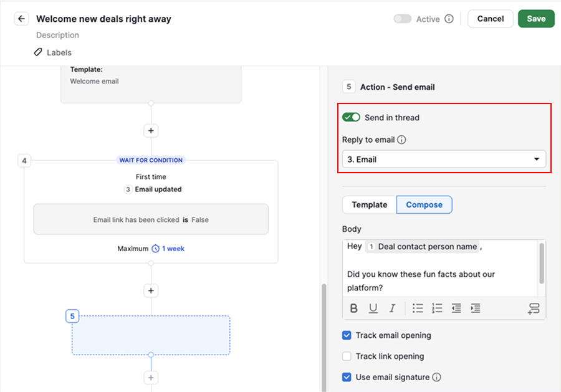Click the workflow canvas vertical scrollbar
The width and height of the screenshot is (561, 392).
(324, 337)
